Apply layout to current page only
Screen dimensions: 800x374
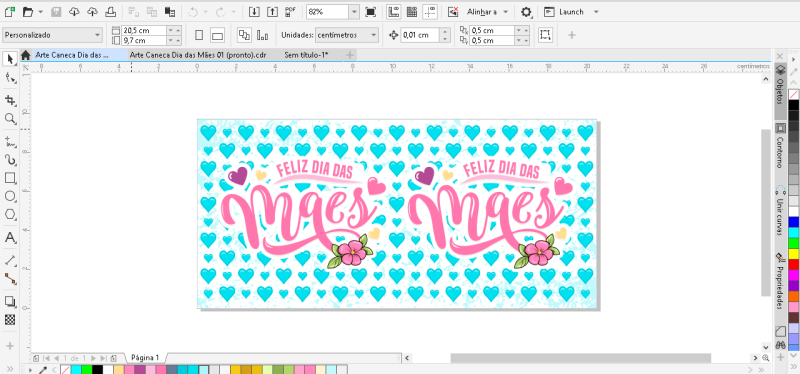coord(263,35)
